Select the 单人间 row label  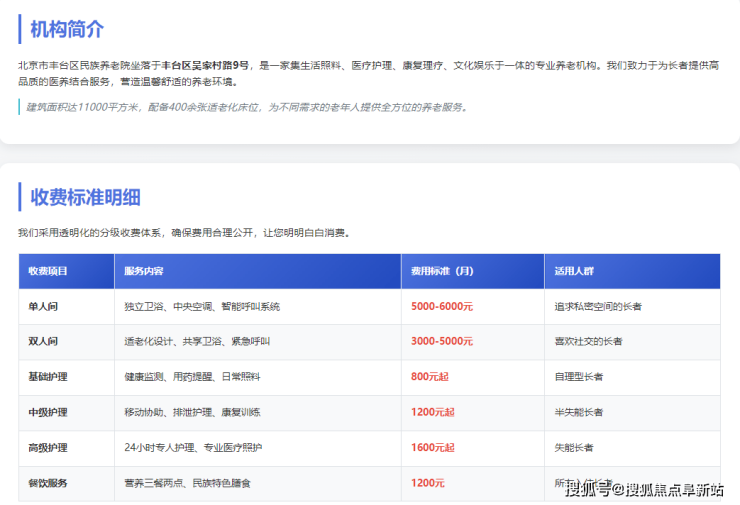[x=43, y=306]
